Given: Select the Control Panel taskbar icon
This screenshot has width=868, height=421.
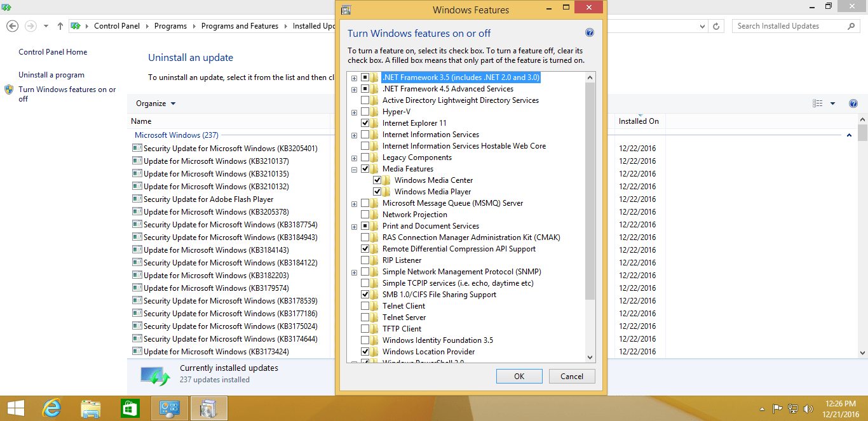Looking at the screenshot, I should pos(170,408).
